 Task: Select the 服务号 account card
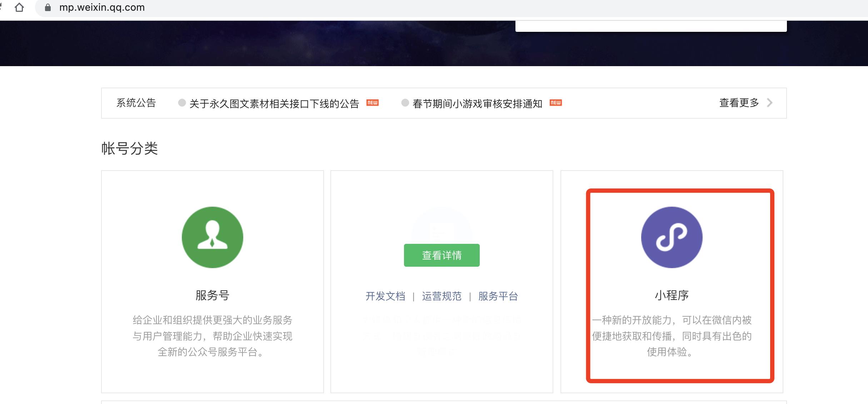[213, 282]
